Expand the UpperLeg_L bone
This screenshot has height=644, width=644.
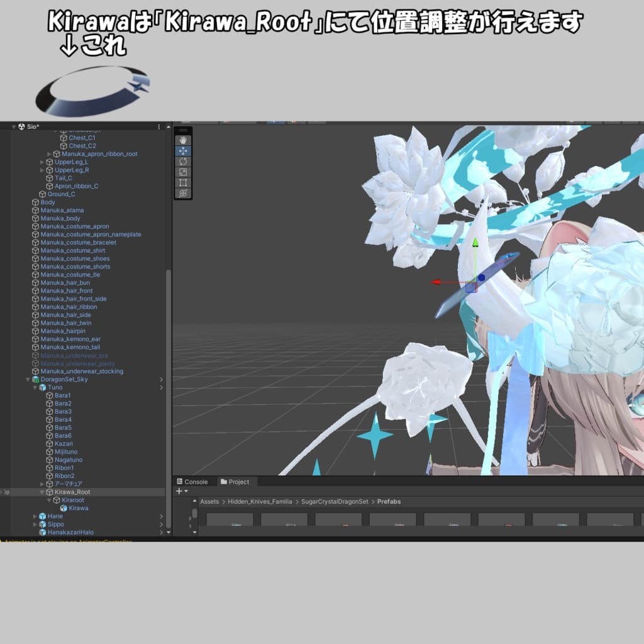coord(42,162)
